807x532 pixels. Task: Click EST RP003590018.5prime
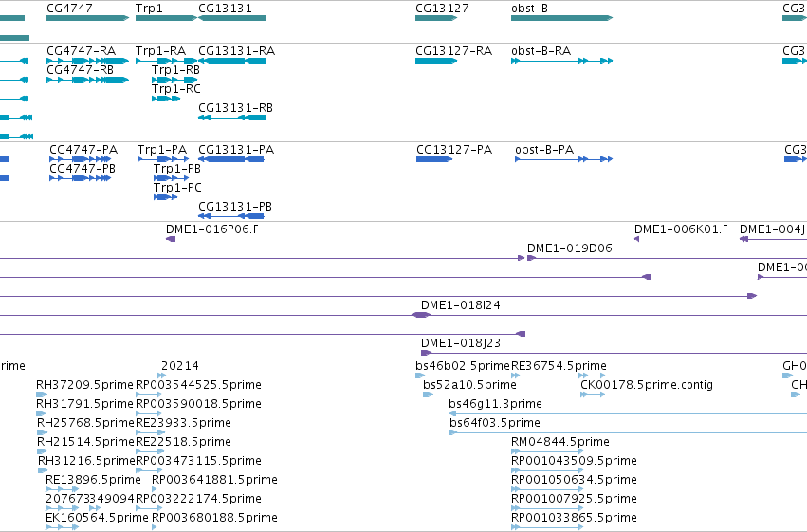click(149, 413)
